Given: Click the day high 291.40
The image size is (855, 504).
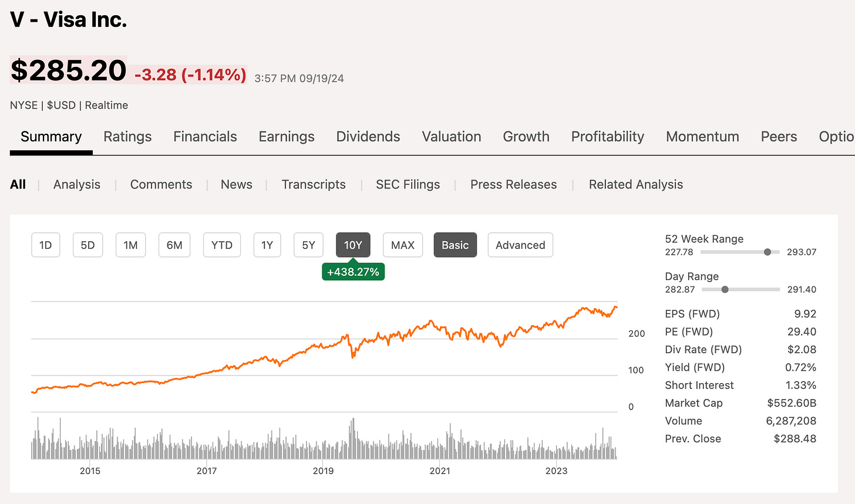Looking at the screenshot, I should [802, 289].
